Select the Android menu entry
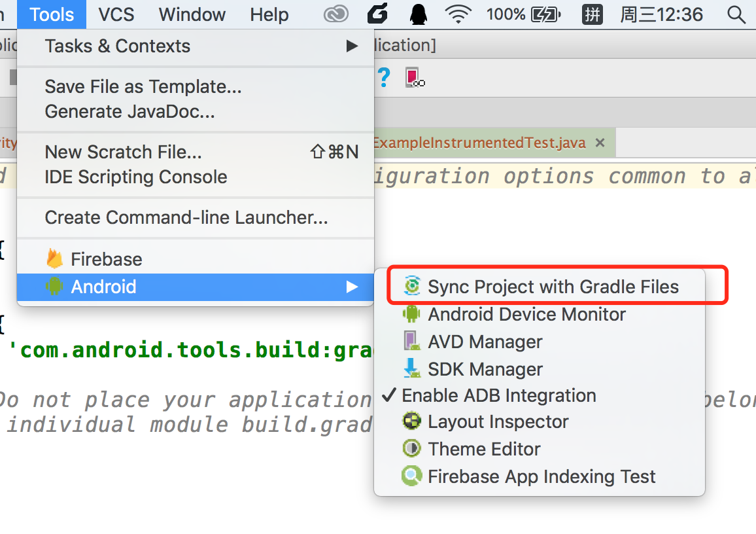This screenshot has height=534, width=756. click(196, 287)
